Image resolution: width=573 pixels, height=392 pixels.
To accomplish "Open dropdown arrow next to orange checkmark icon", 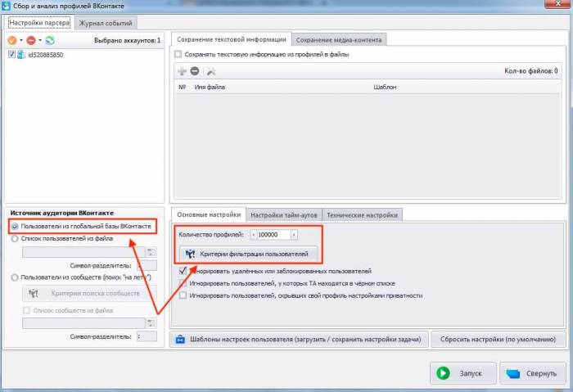I will [20, 40].
